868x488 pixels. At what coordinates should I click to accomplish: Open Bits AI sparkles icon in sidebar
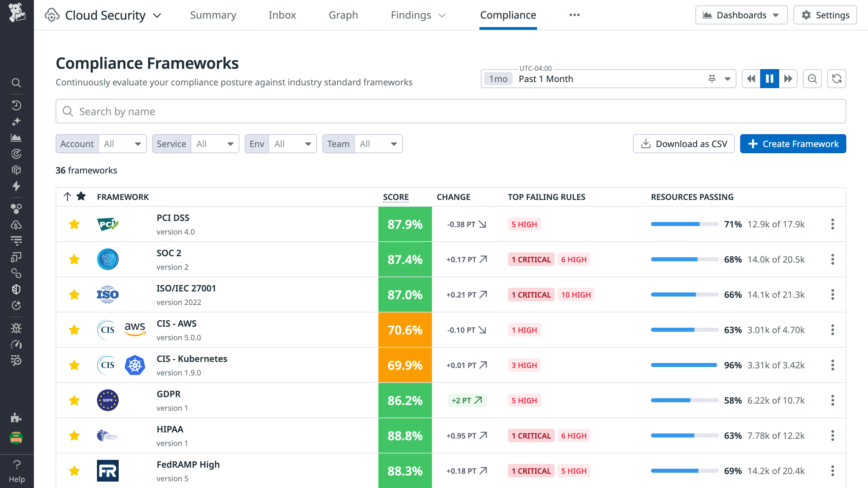(17, 121)
